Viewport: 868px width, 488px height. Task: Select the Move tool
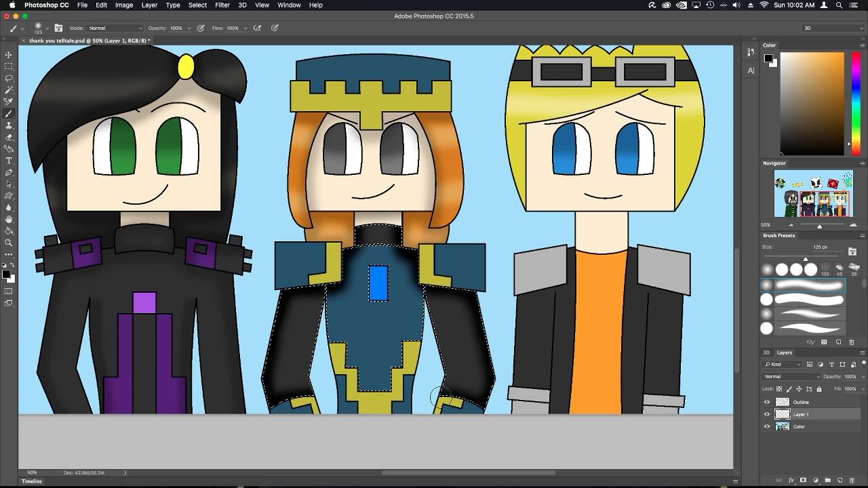[x=9, y=54]
